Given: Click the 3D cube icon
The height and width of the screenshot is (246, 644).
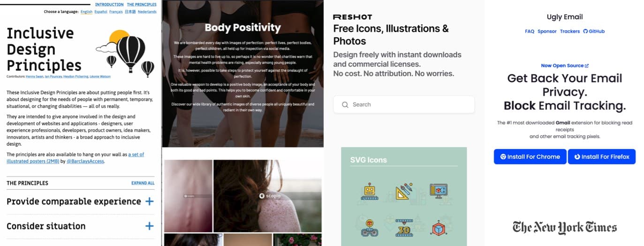Looking at the screenshot, I should [x=439, y=227].
